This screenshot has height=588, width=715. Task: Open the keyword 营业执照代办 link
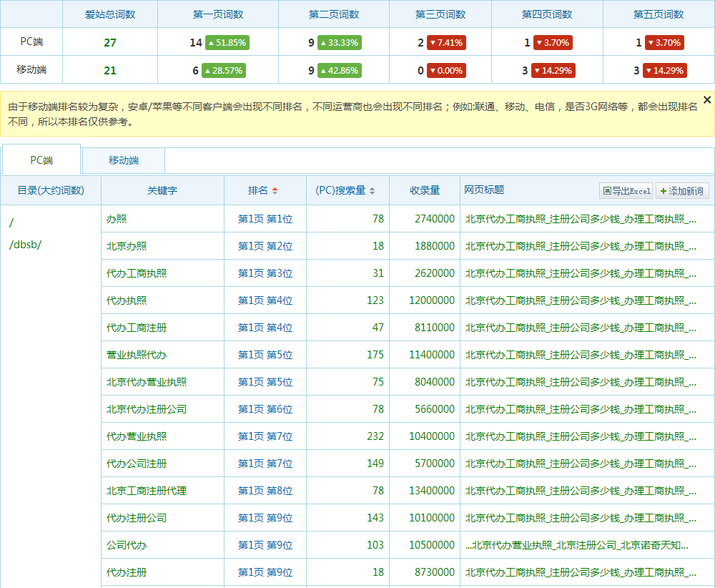pyautogui.click(x=137, y=355)
